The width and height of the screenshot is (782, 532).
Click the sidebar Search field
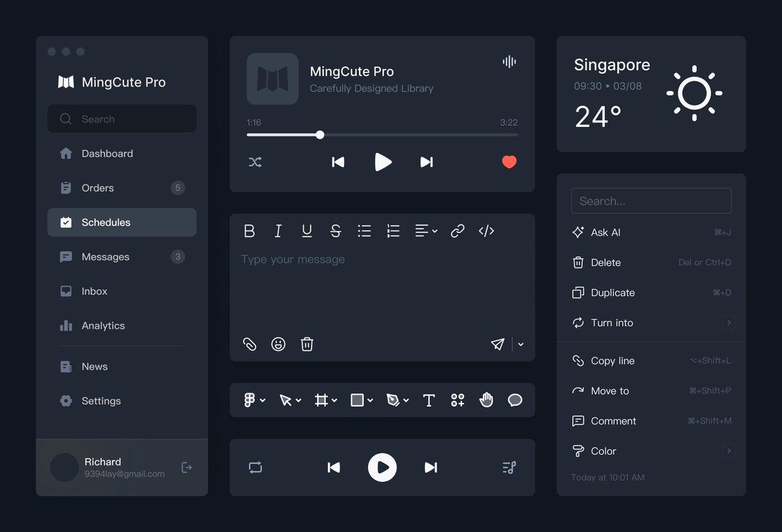[x=122, y=119]
